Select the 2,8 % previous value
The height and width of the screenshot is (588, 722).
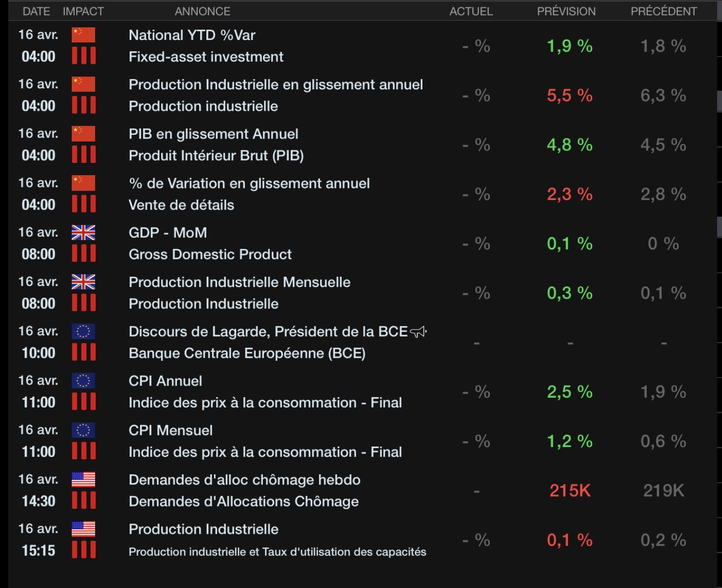pyautogui.click(x=663, y=194)
